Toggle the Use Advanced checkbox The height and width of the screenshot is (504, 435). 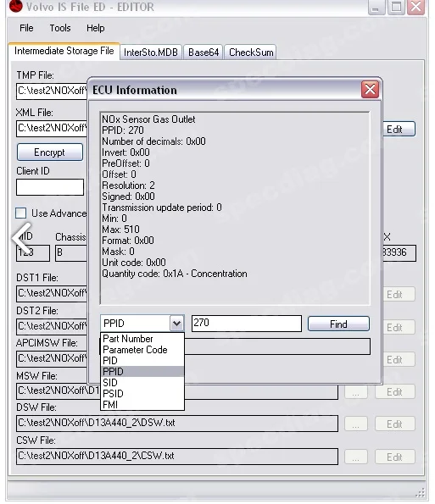click(x=21, y=213)
